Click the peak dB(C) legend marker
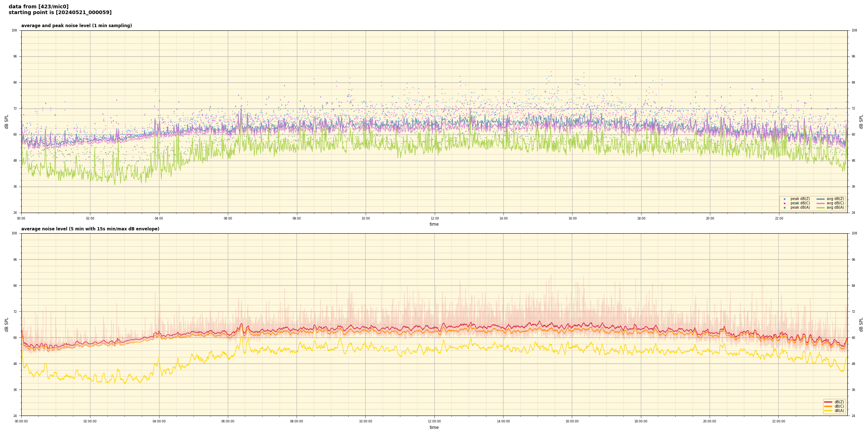 [x=784, y=203]
